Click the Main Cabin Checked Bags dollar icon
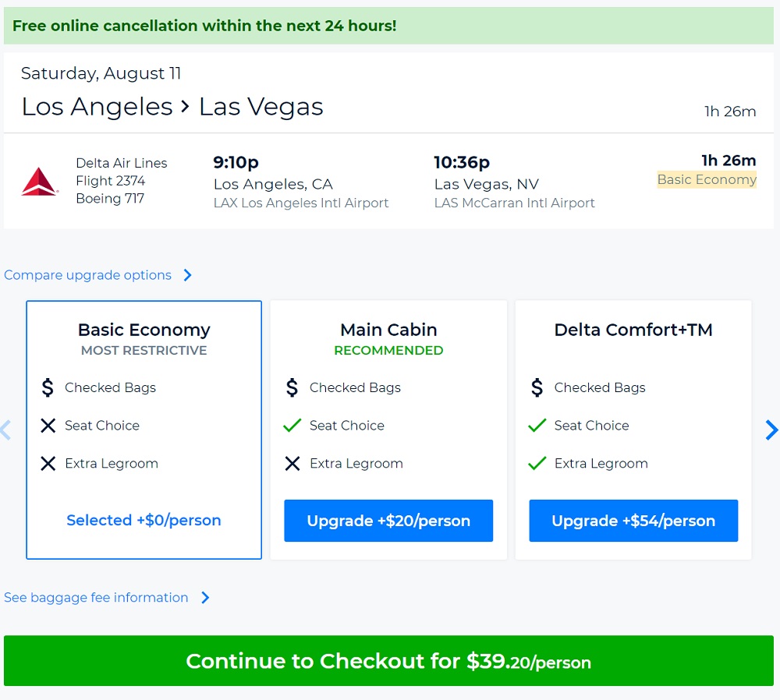This screenshot has height=700, width=780. click(x=292, y=387)
